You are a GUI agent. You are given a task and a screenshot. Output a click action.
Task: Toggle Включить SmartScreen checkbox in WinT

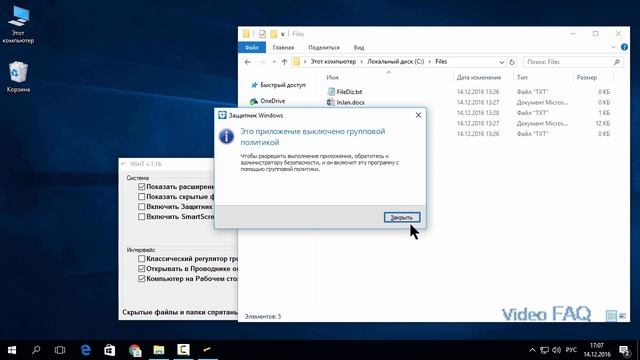(142, 217)
